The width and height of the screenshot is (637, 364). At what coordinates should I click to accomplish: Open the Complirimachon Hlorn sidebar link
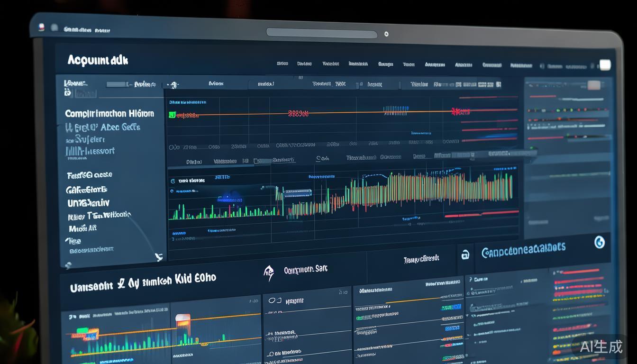click(x=109, y=114)
